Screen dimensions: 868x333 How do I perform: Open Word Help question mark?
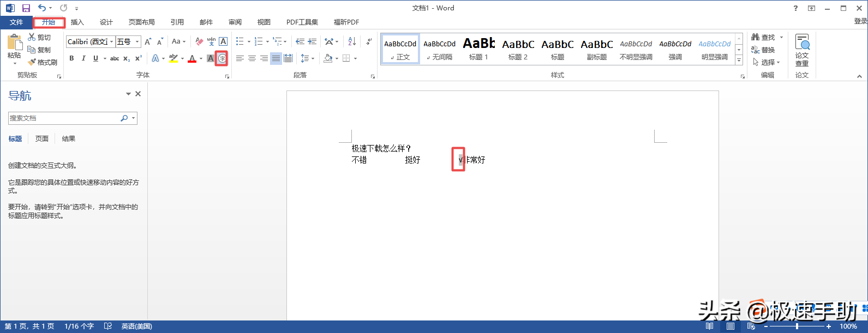point(795,8)
